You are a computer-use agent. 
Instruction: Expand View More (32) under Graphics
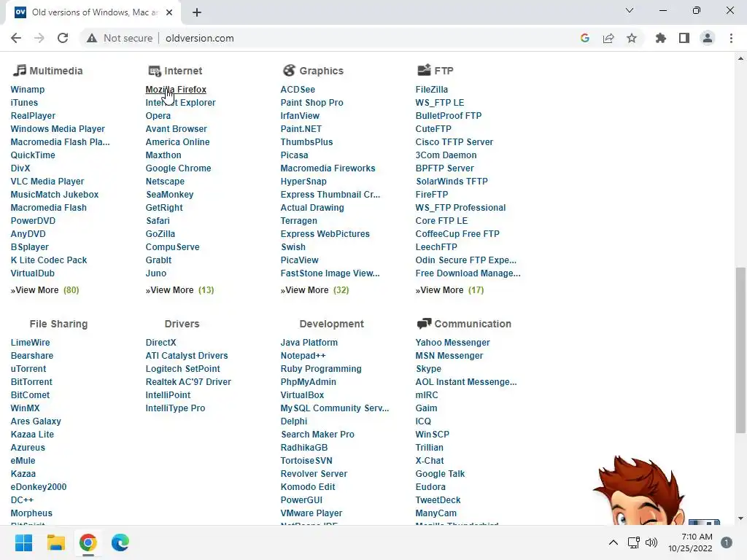[x=315, y=290]
